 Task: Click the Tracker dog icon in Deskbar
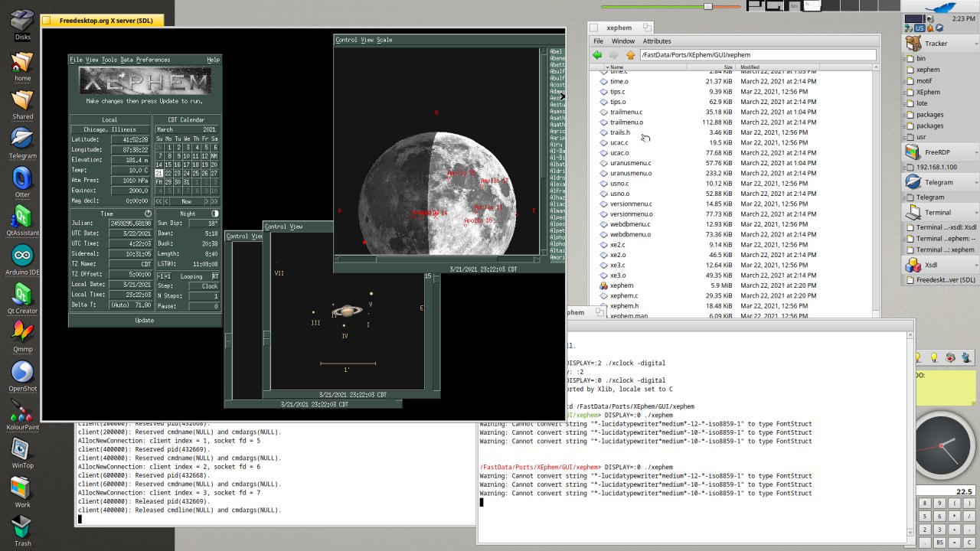(x=913, y=44)
